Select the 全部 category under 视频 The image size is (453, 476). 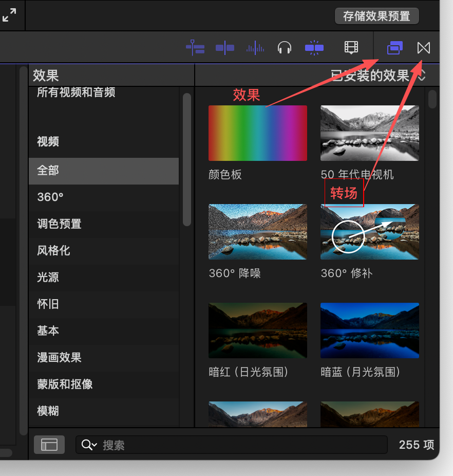pos(104,171)
